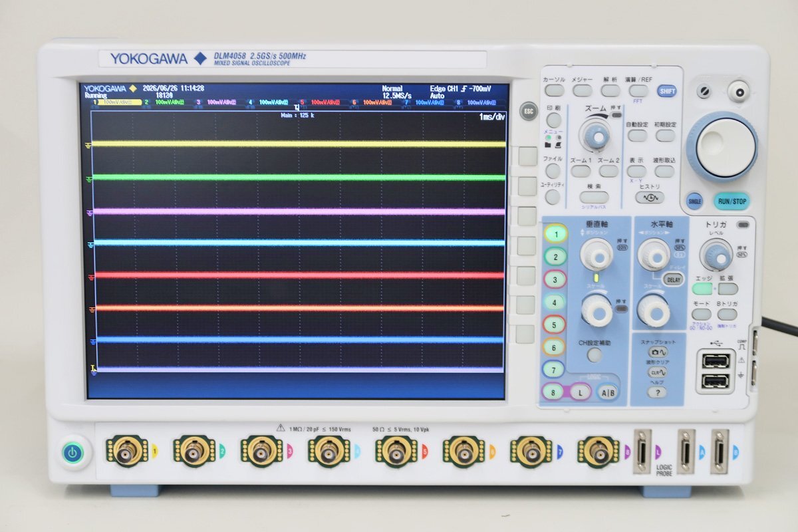This screenshot has height=532, width=798.
Task: Open the measure (メジャー) menu button
Action: point(583,90)
